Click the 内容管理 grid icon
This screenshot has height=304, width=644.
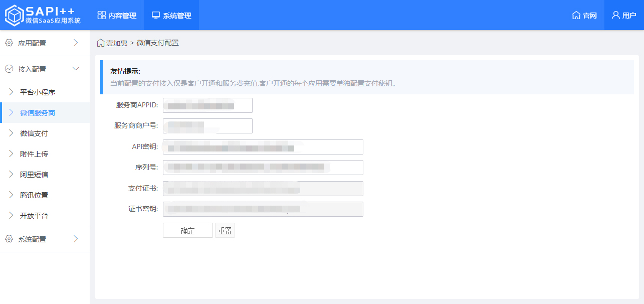pyautogui.click(x=102, y=16)
